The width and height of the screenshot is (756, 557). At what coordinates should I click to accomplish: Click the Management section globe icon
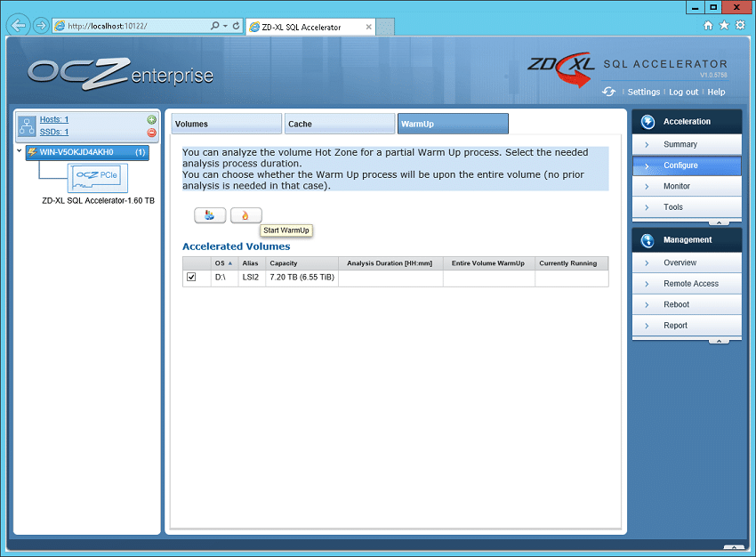coord(647,239)
